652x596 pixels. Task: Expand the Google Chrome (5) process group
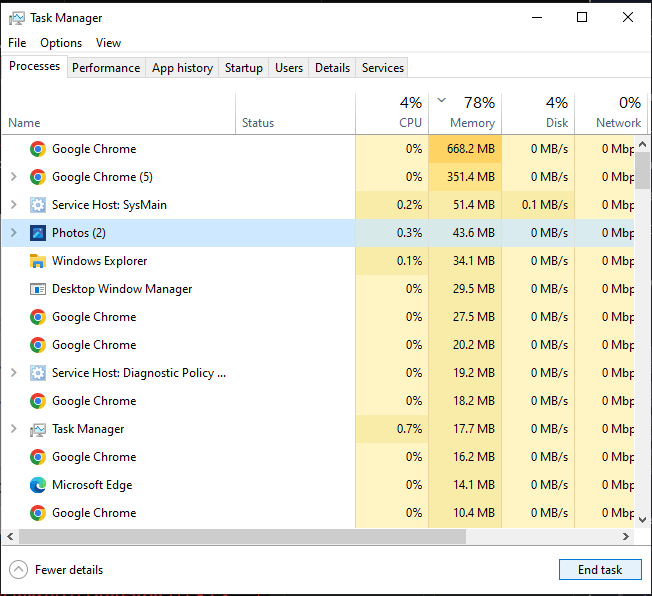point(14,177)
